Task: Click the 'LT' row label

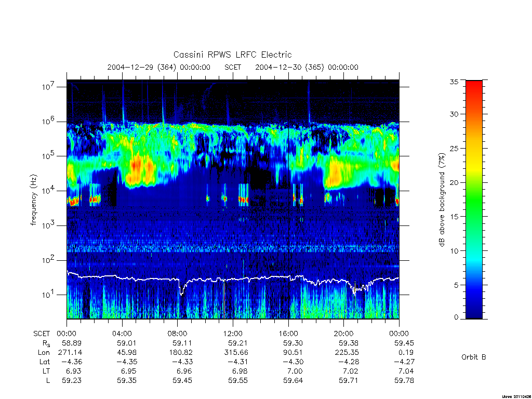Action: pos(46,371)
